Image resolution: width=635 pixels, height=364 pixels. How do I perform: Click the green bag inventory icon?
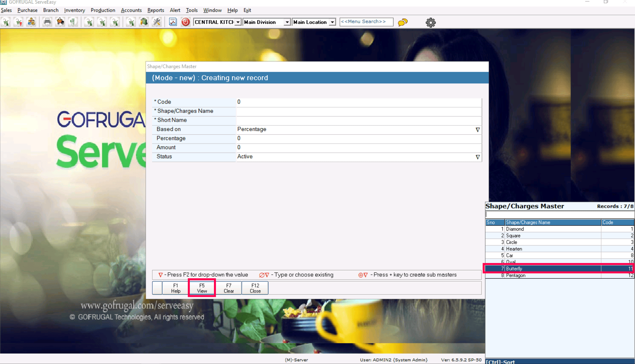coord(144,22)
